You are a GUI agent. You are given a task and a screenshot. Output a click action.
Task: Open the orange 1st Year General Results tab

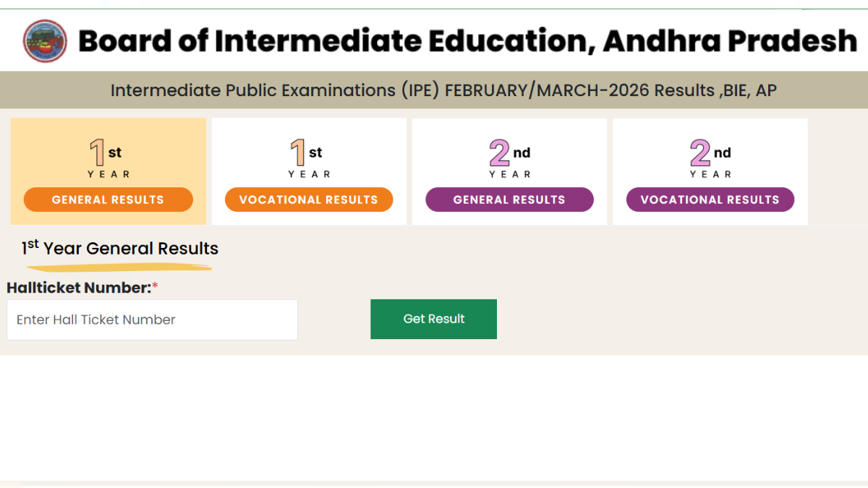pyautogui.click(x=108, y=200)
